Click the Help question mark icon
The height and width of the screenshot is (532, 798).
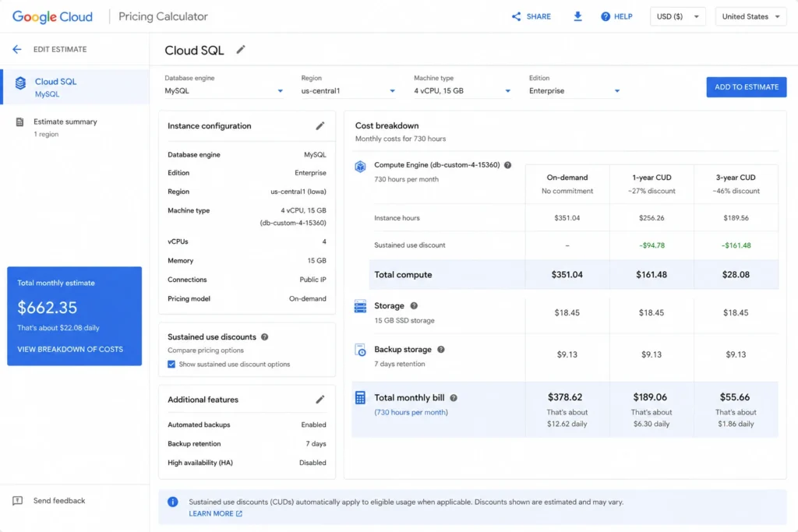pos(605,16)
